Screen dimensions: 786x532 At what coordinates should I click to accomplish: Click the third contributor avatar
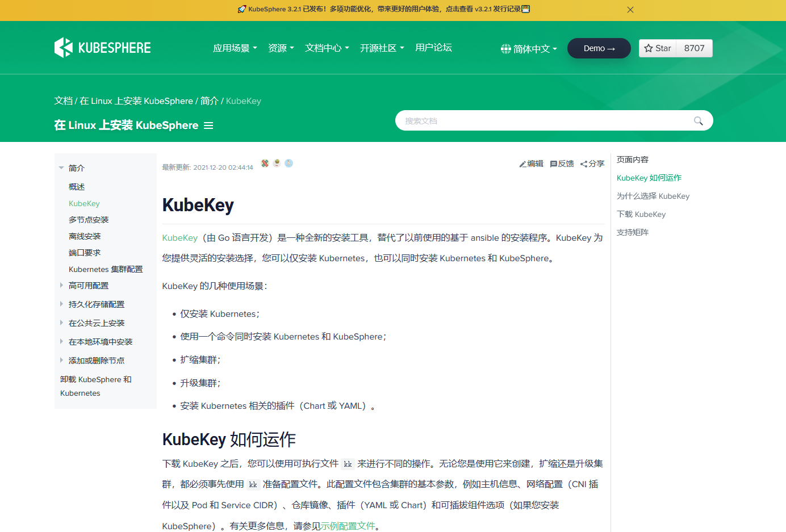[x=289, y=163]
